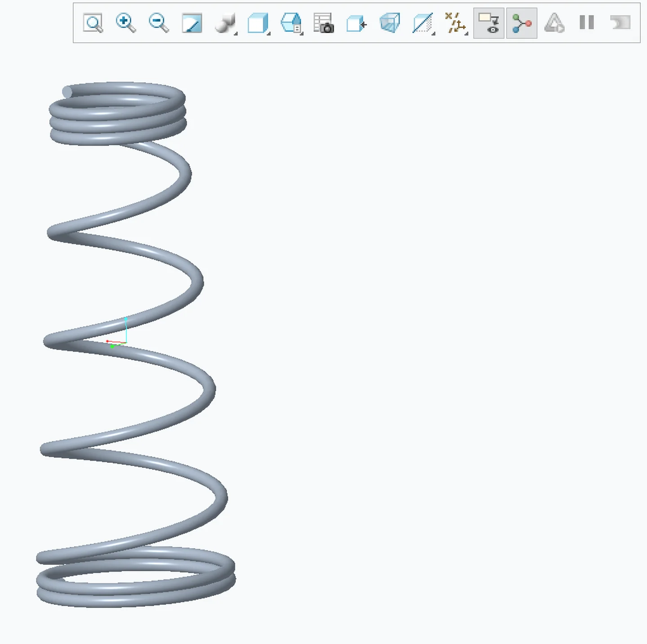Image resolution: width=647 pixels, height=644 pixels.
Task: Toggle the Perspective View icon
Action: (390, 23)
